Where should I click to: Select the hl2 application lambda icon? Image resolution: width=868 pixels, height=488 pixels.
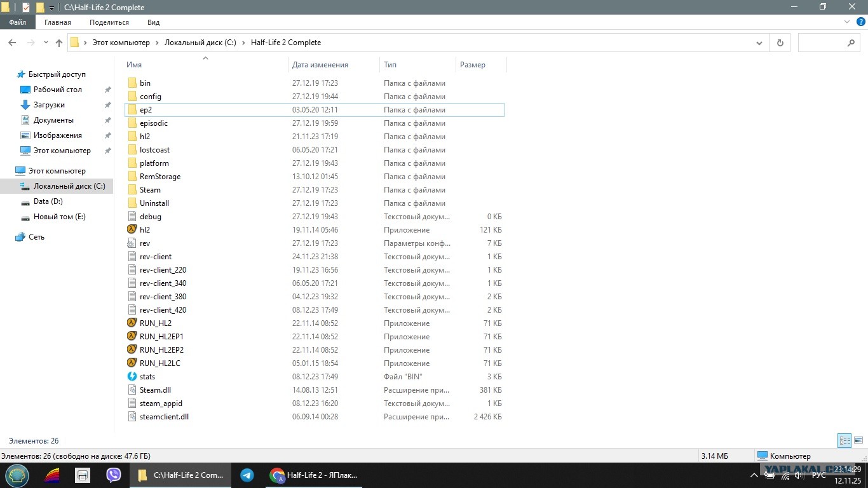(x=132, y=229)
